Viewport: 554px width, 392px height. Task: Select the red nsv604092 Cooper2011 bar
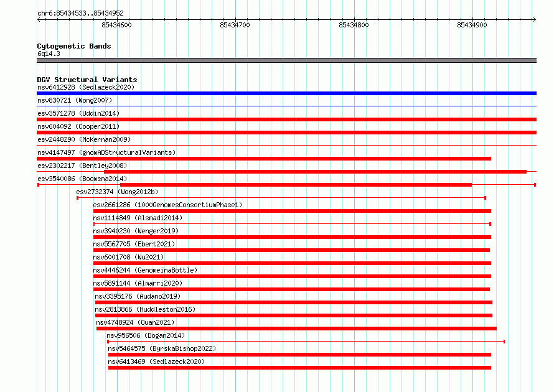[286, 133]
